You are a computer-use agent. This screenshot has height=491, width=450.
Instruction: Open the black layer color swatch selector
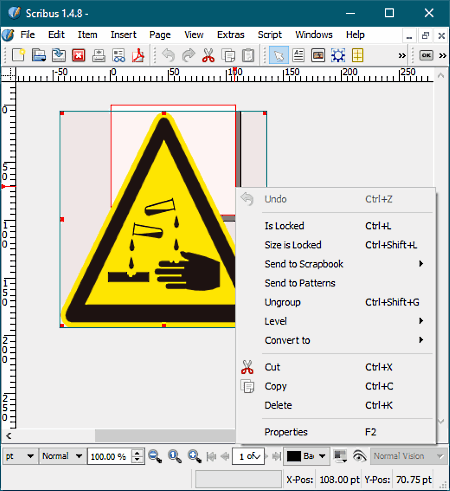click(306, 456)
